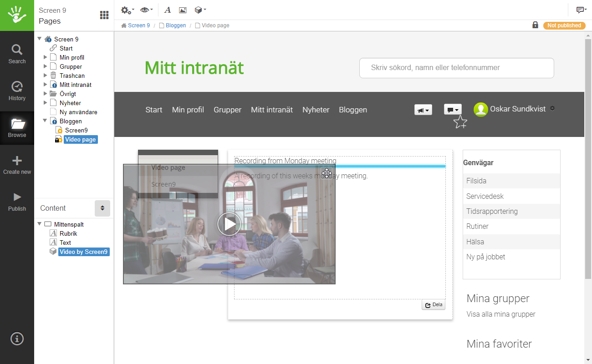Click Grupper in site navigation

click(228, 110)
